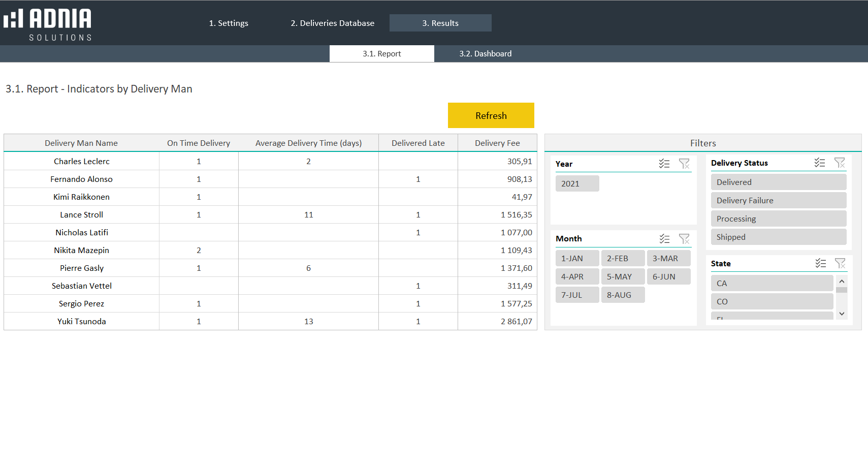
Task: Toggle multi-select in Delivery Status slicer
Action: click(x=819, y=163)
